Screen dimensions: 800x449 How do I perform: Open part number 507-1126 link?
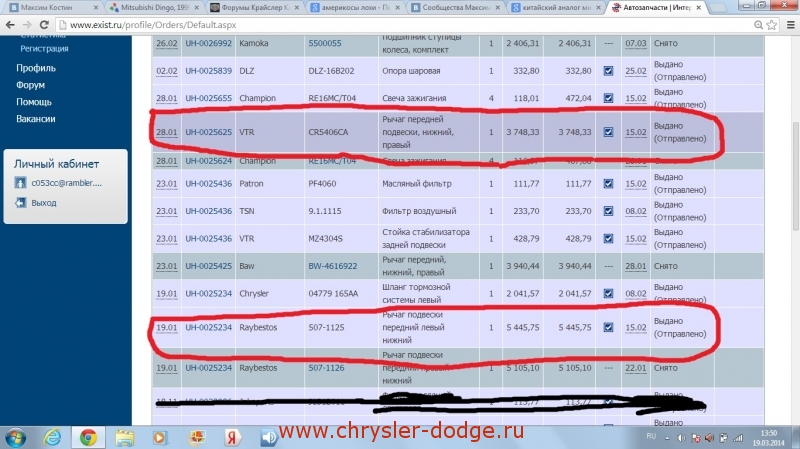coord(326,368)
